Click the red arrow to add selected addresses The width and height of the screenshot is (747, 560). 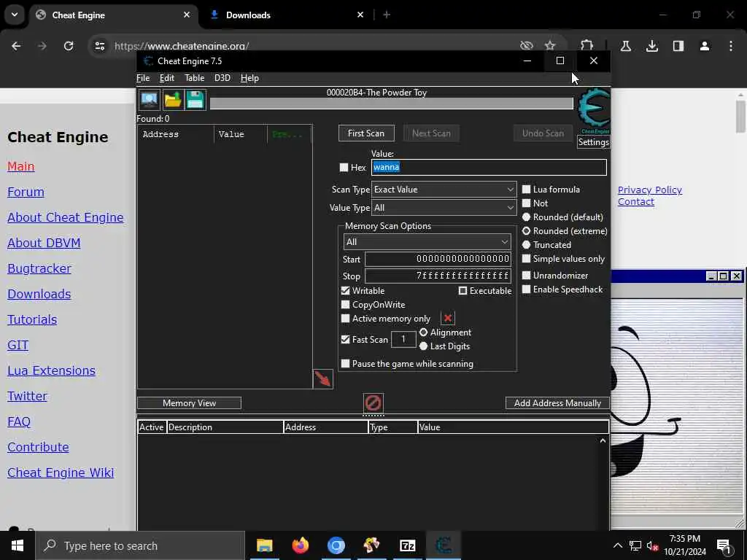(x=322, y=379)
